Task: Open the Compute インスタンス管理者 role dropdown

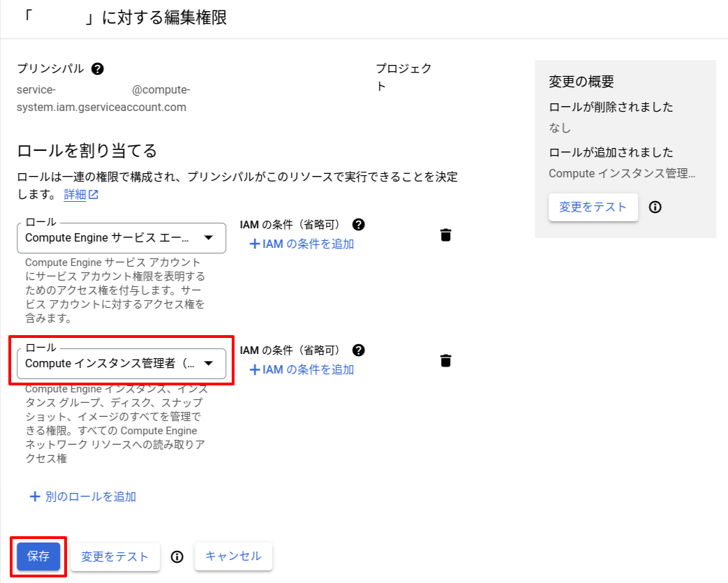Action: (x=121, y=364)
